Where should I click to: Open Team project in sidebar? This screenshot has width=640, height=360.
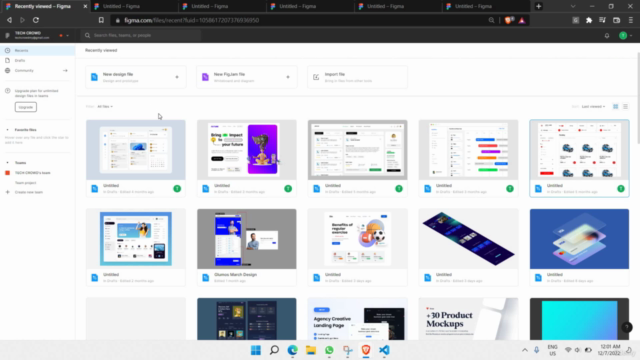25,183
